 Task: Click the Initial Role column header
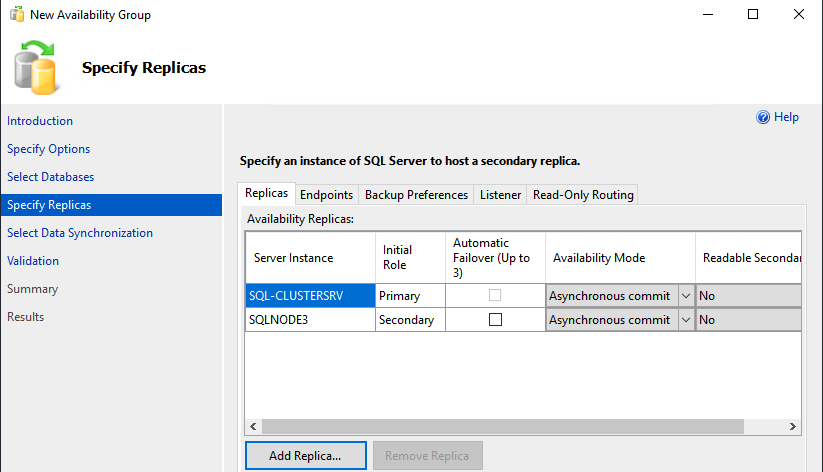[410, 258]
